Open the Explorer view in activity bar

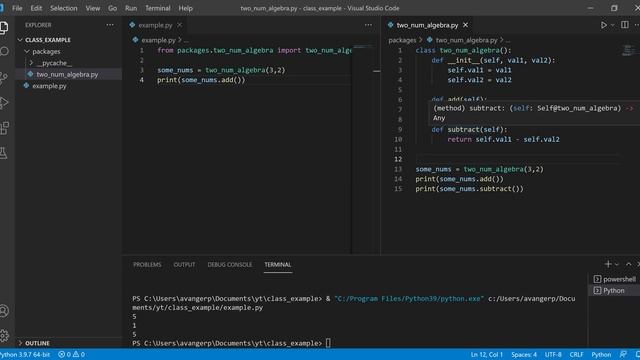[x=4, y=28]
